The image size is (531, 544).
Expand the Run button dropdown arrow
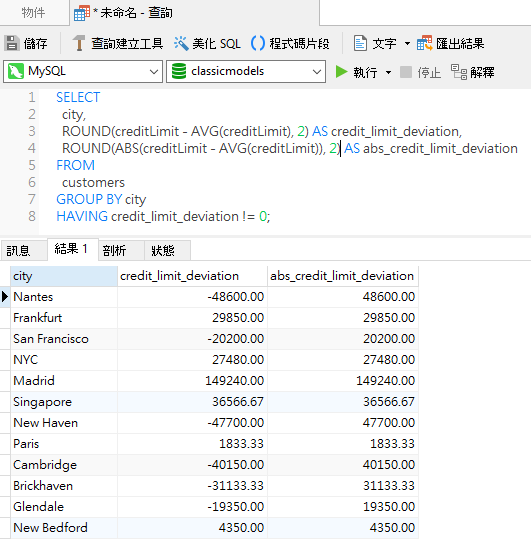tap(388, 73)
